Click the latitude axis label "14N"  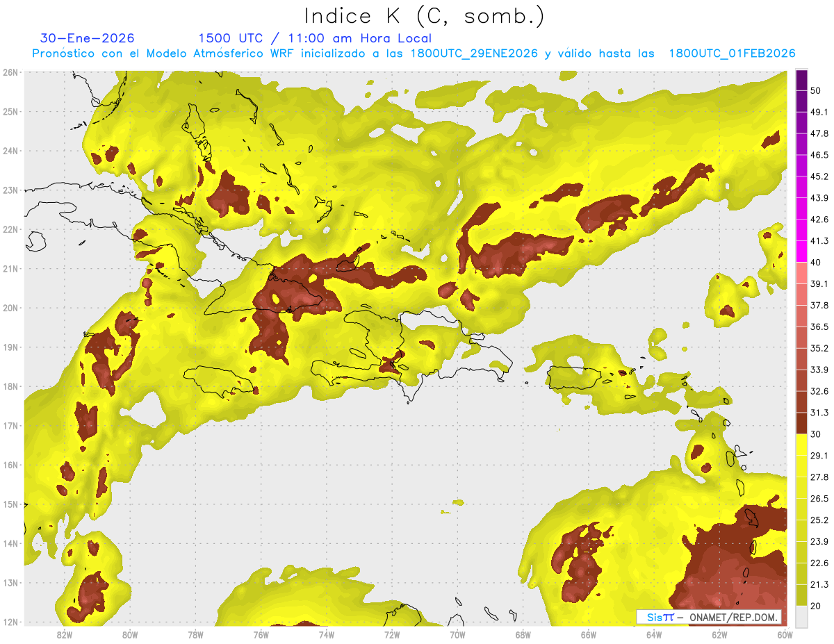tap(10, 543)
